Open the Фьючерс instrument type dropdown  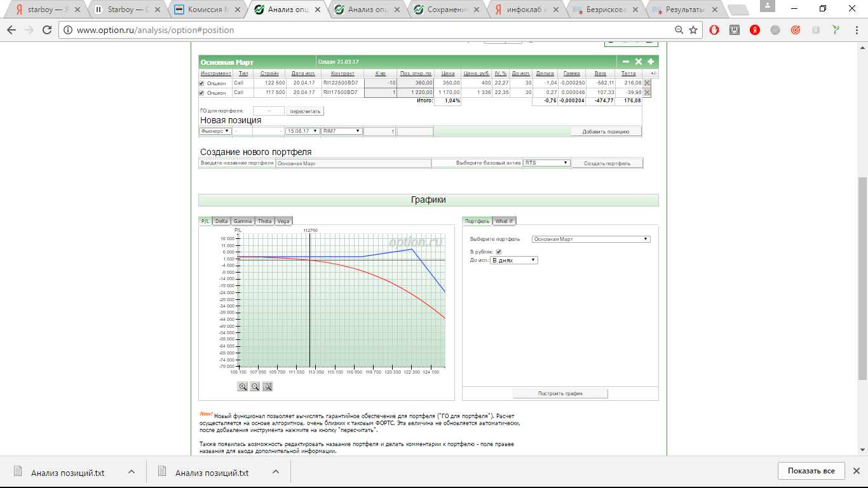[x=215, y=131]
